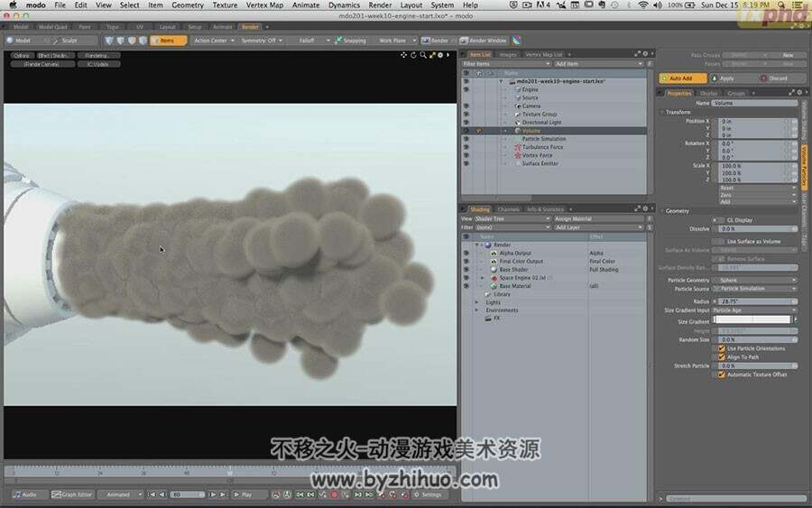Image resolution: width=812 pixels, height=508 pixels.
Task: Click the Auto Add button
Action: point(682,79)
